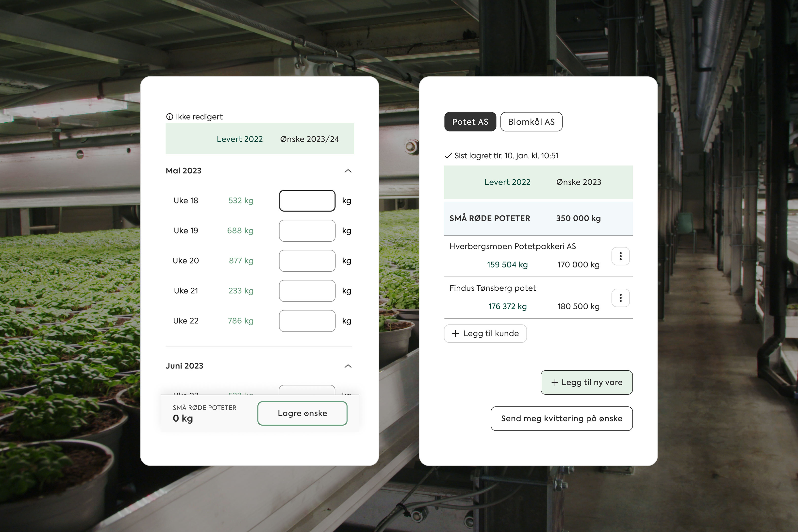Click into the Uke 21 input field
The image size is (798, 532).
coord(307,291)
